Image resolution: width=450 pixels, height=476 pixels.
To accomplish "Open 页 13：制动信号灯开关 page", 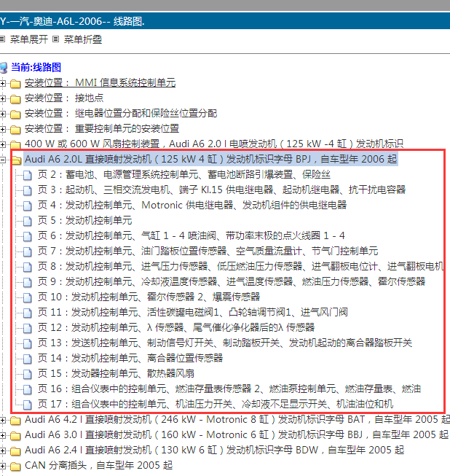I will tap(225, 343).
